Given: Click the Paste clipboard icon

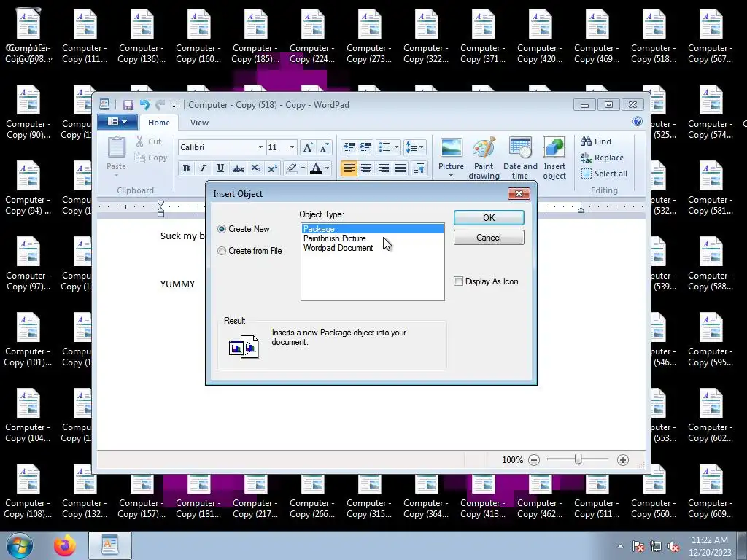Looking at the screenshot, I should [116, 147].
